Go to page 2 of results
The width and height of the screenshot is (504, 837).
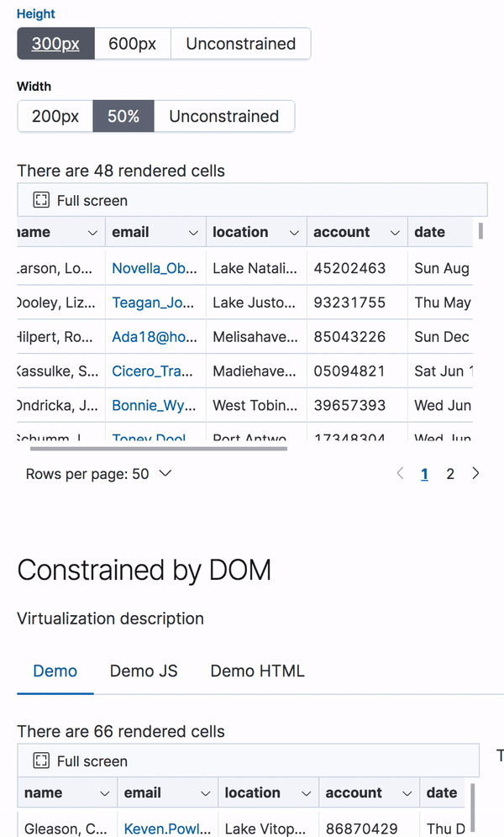(x=450, y=473)
